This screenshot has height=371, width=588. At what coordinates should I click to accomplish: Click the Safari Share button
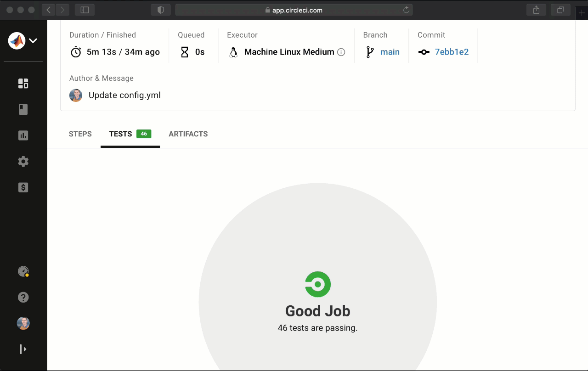tap(536, 10)
